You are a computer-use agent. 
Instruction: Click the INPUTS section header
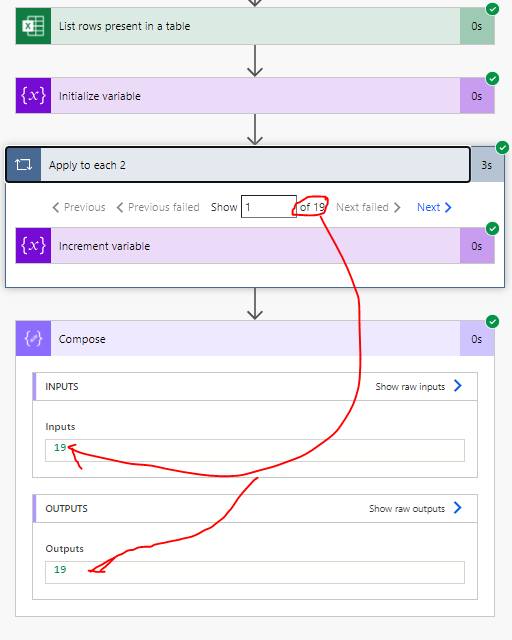pos(255,386)
